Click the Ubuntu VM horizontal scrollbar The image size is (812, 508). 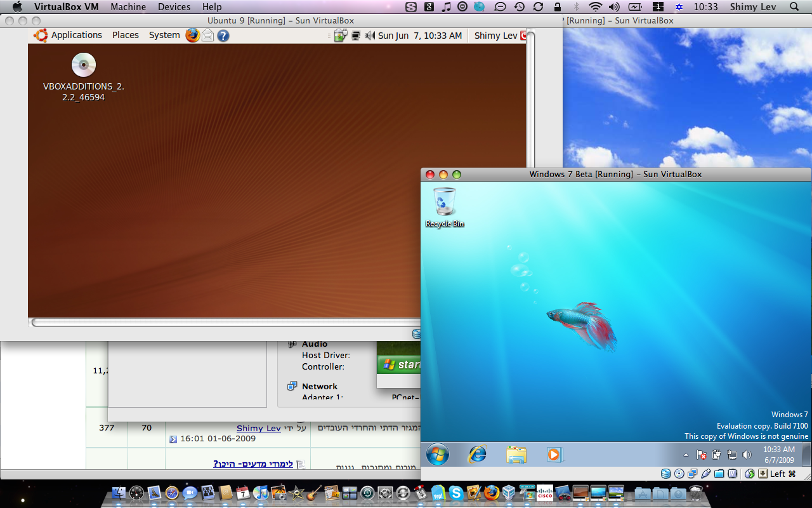pyautogui.click(x=225, y=323)
